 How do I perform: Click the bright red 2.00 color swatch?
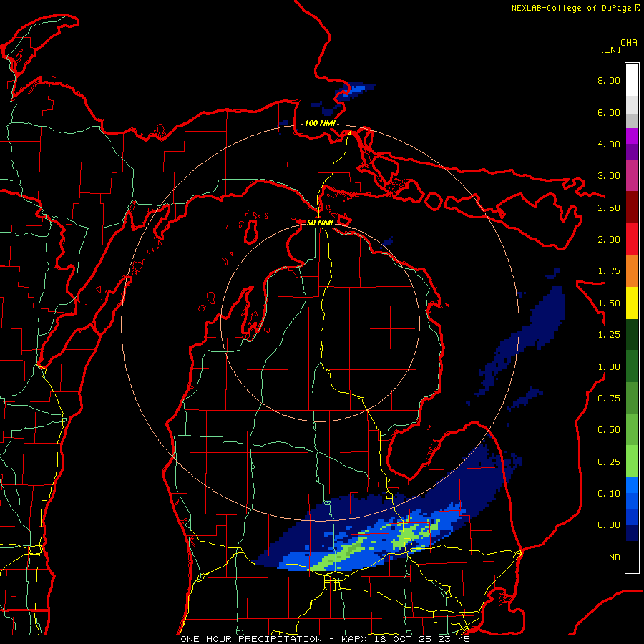[x=632, y=240]
